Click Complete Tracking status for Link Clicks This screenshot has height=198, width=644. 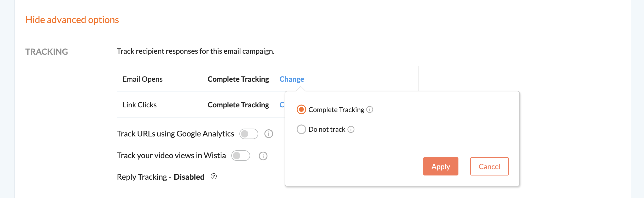238,105
